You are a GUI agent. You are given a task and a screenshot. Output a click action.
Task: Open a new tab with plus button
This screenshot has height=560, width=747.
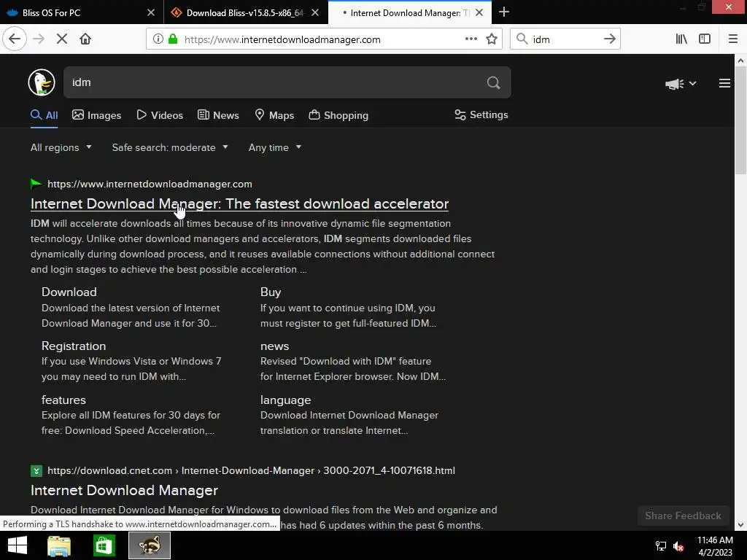point(504,12)
